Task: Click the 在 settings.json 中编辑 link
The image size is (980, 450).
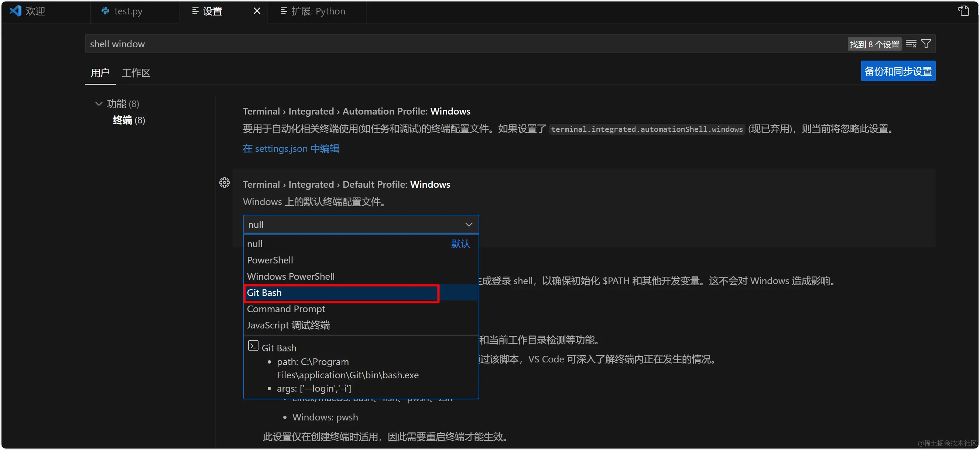Action: tap(290, 149)
